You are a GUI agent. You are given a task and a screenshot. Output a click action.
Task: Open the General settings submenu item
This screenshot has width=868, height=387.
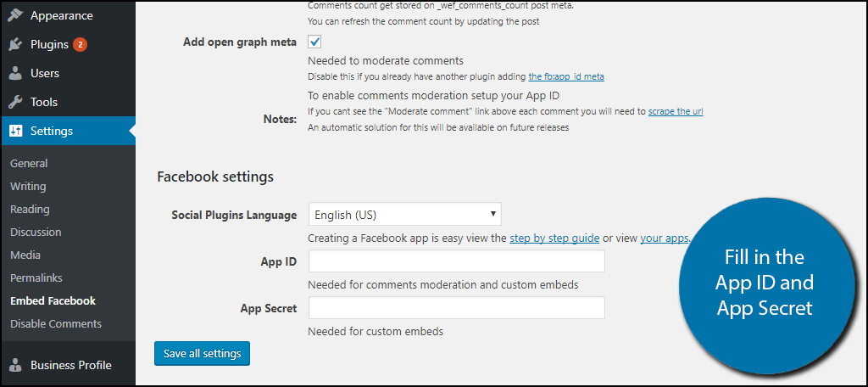pos(29,163)
